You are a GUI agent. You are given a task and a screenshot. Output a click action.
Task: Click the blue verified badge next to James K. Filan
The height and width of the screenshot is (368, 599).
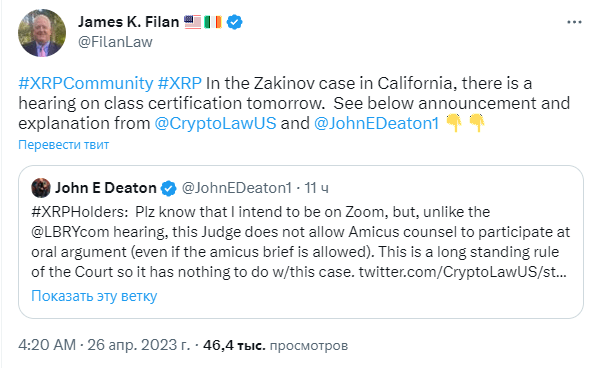click(235, 22)
